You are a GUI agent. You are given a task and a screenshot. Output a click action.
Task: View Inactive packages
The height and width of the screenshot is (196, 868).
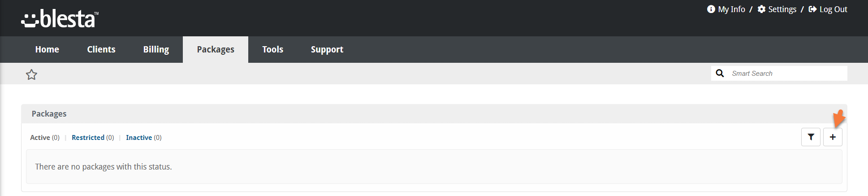[x=139, y=138]
